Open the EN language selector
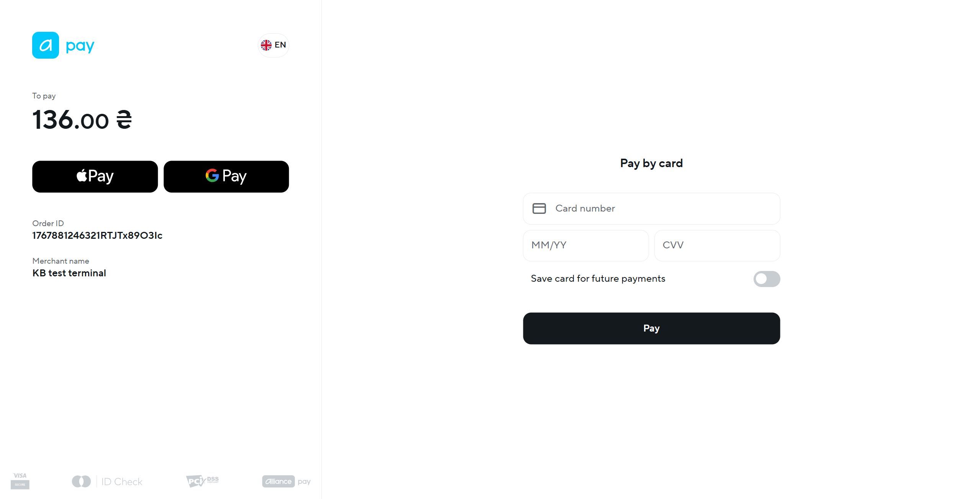The height and width of the screenshot is (499, 980). click(x=274, y=45)
